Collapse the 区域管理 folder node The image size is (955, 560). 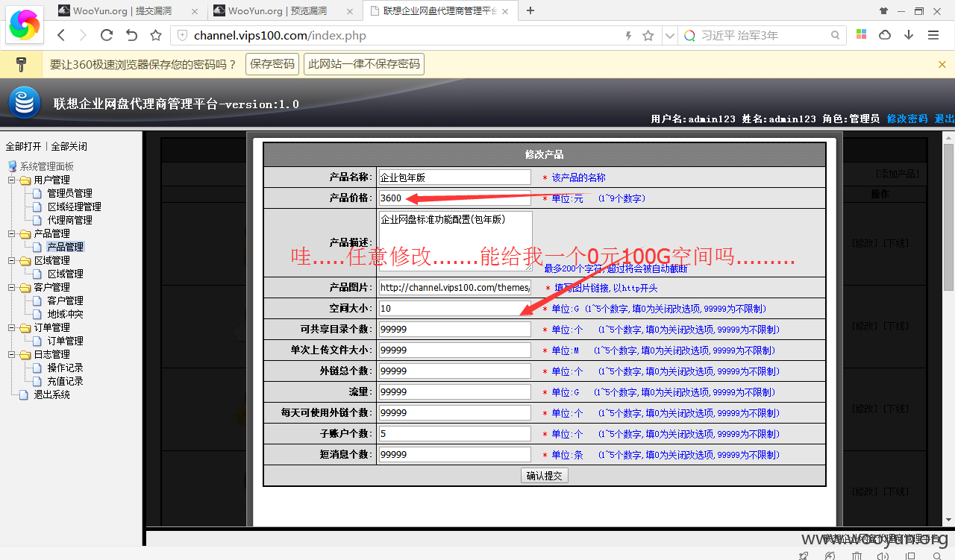[12, 260]
